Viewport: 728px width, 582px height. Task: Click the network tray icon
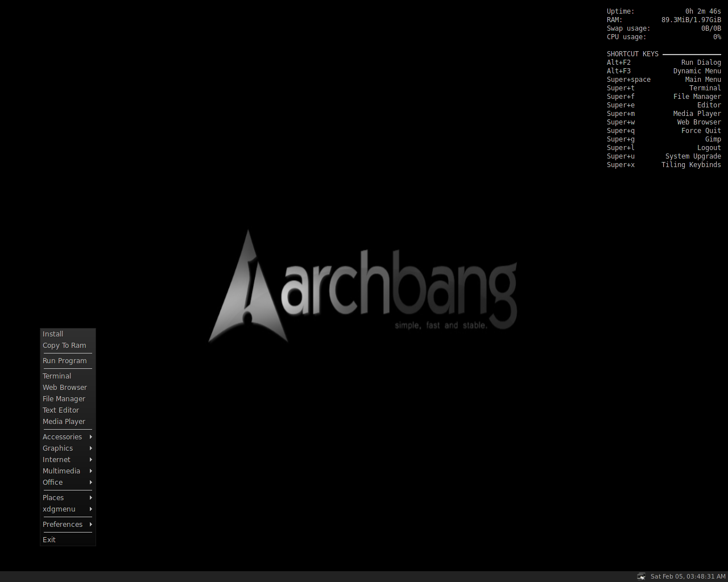(x=641, y=576)
